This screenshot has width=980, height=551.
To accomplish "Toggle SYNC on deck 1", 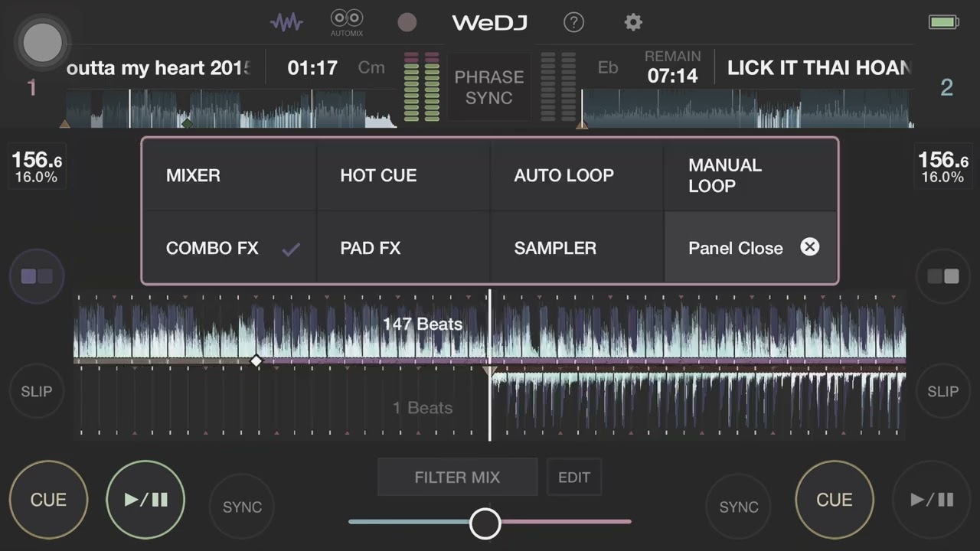I will click(x=242, y=507).
